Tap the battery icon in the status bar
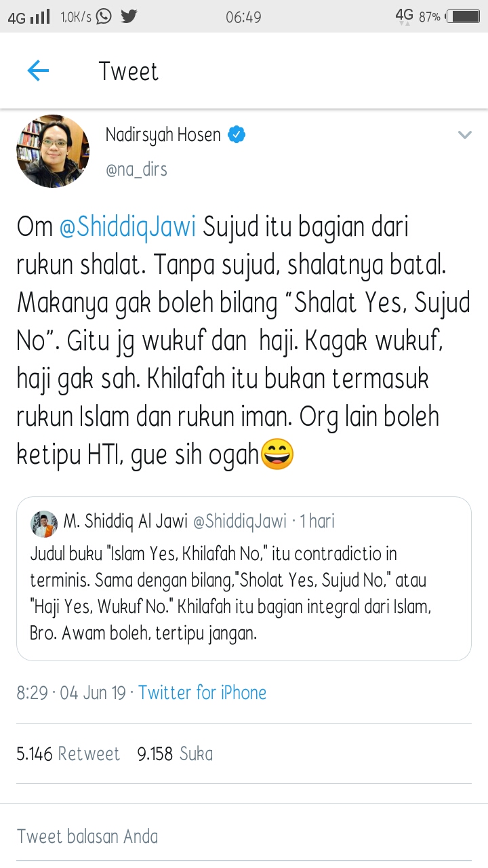The width and height of the screenshot is (488, 868). (x=463, y=16)
